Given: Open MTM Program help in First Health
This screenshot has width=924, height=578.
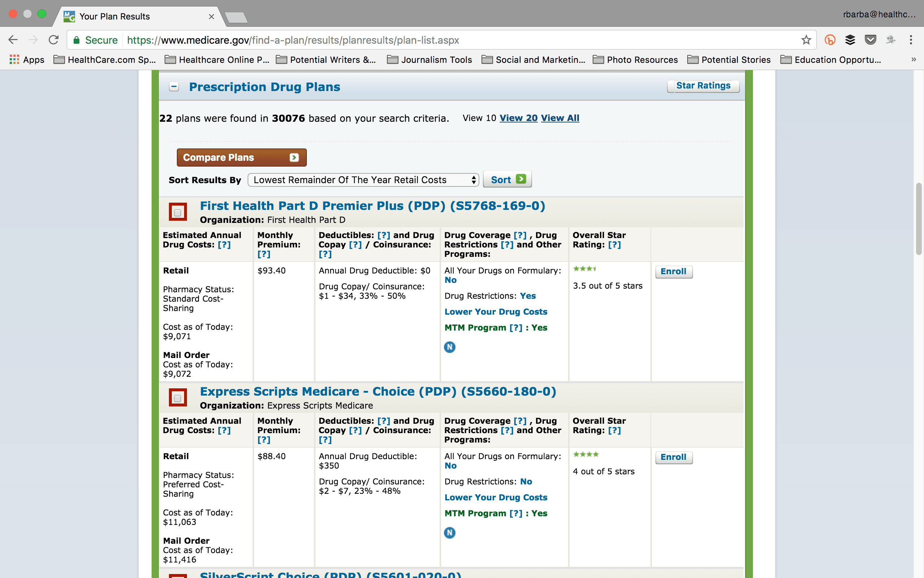Looking at the screenshot, I should click(516, 328).
